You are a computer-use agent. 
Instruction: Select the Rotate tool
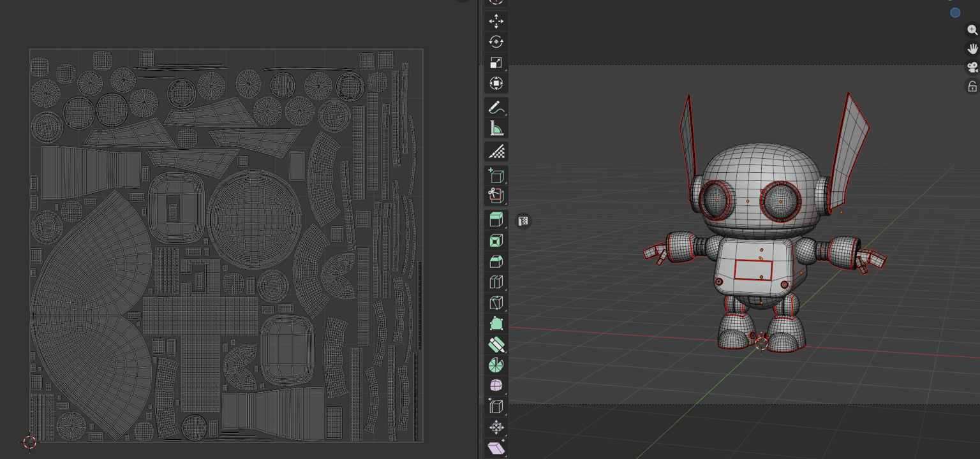(496, 42)
